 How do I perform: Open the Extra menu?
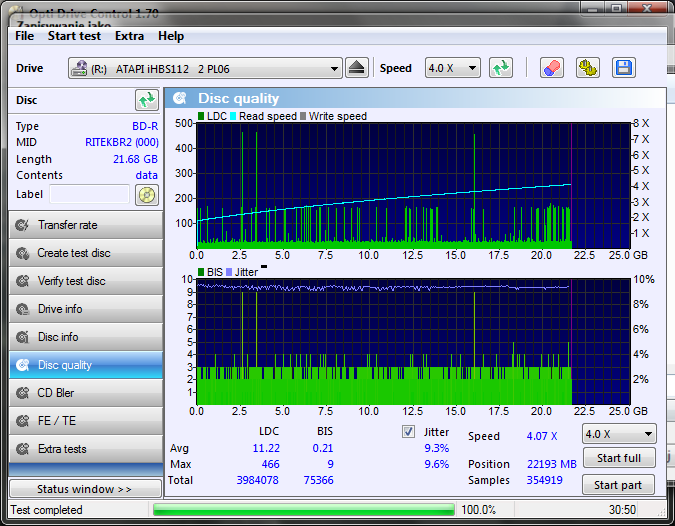point(130,36)
